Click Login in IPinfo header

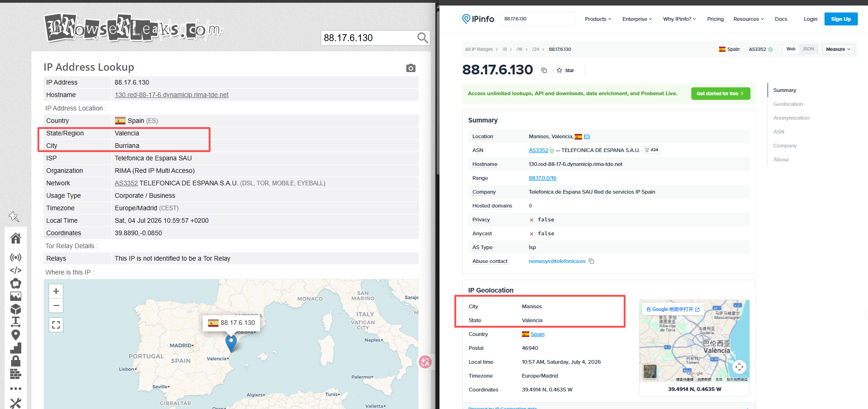[810, 19]
